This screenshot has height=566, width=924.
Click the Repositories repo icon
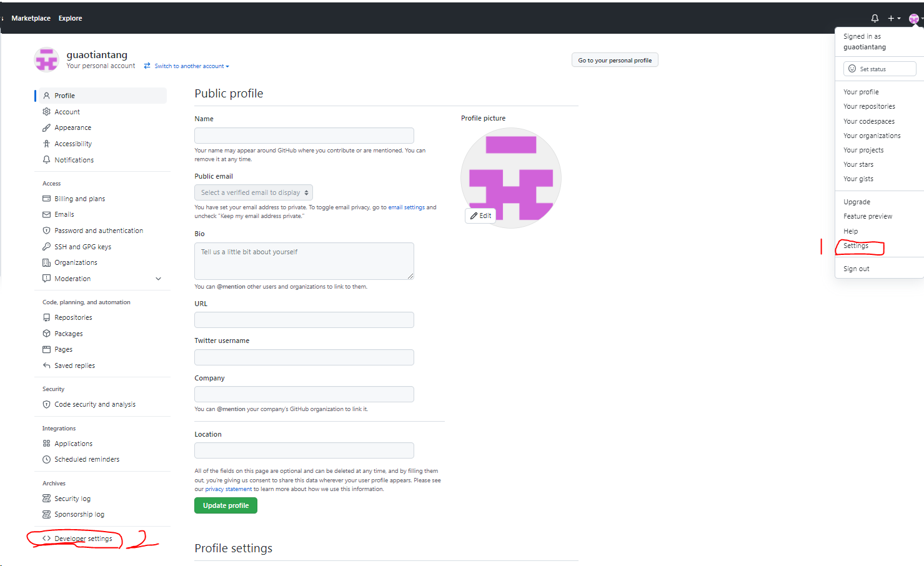pos(46,317)
